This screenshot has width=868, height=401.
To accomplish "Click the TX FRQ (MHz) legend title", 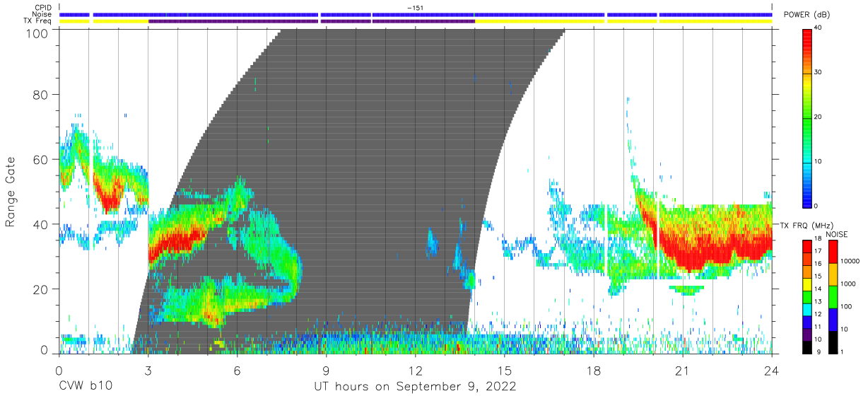I will coord(805,225).
